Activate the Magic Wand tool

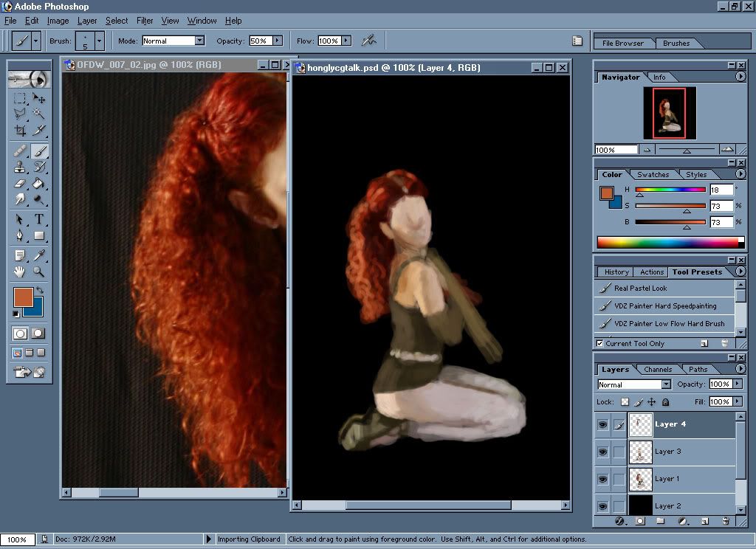[39, 114]
